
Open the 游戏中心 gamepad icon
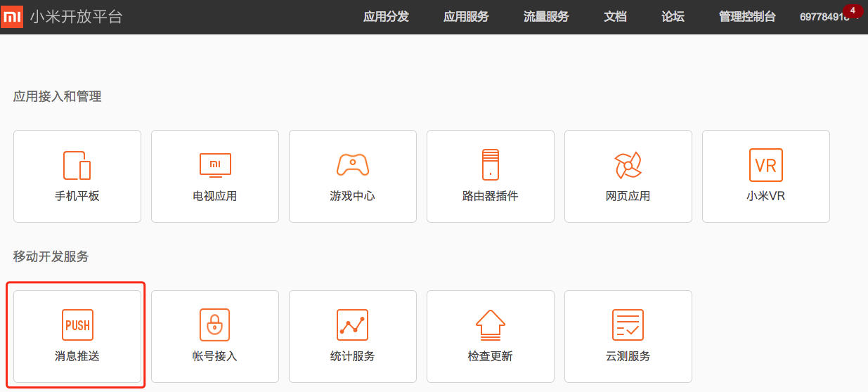(x=353, y=164)
